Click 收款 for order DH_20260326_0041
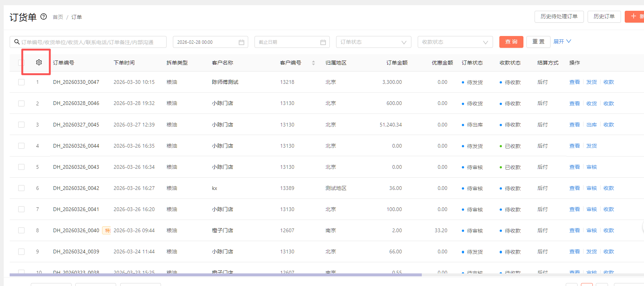The height and width of the screenshot is (286, 644). coord(609,209)
